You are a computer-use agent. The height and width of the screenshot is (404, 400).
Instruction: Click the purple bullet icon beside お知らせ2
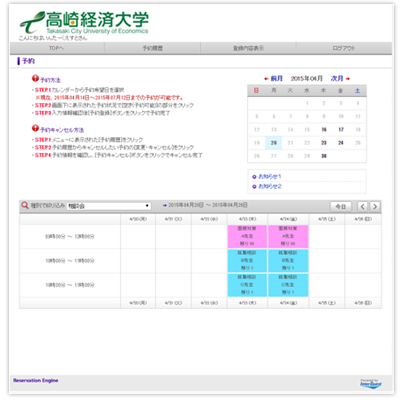tap(254, 187)
